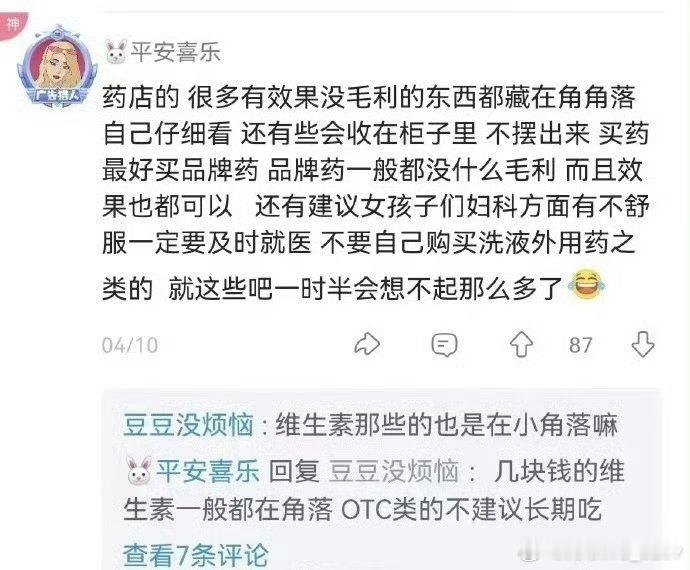Click the rabbit icon beside top 平安喜乐 username
This screenshot has width=690, height=570.
[116, 51]
